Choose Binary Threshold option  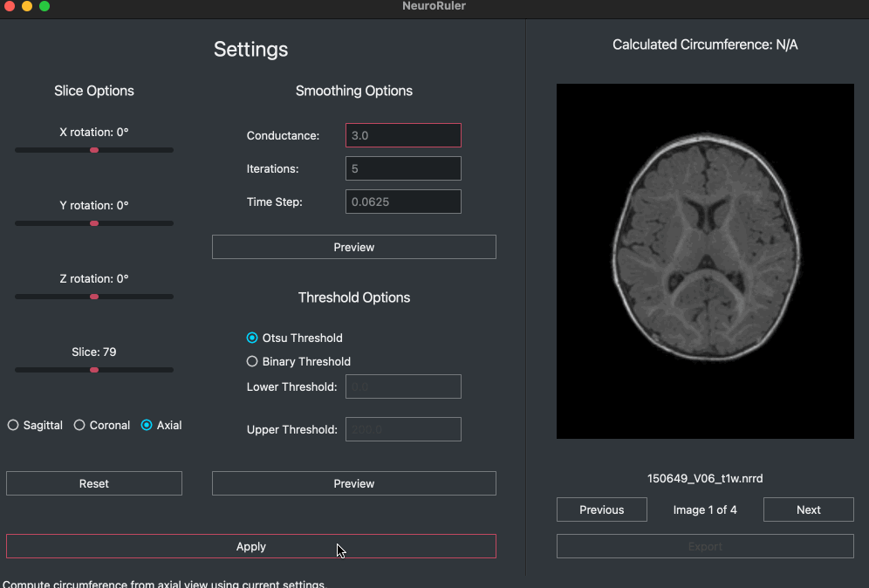(x=252, y=361)
